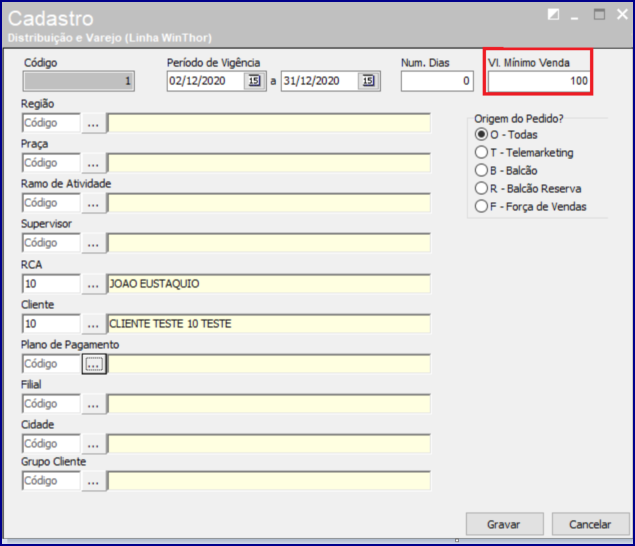Open the Praça lookup ellipsis button
This screenshot has height=546, width=635.
coord(94,163)
